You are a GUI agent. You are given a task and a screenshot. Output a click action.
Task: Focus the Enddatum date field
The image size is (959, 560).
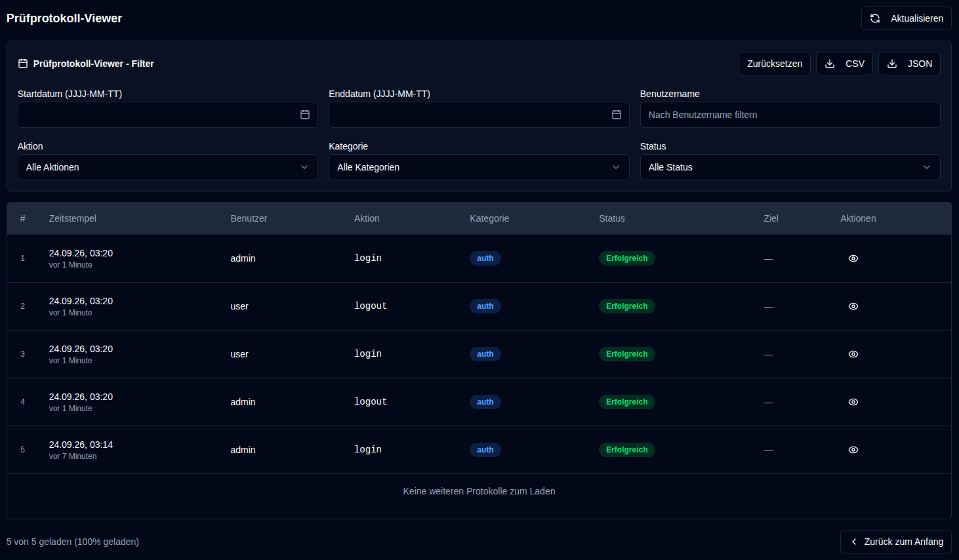[x=479, y=115]
